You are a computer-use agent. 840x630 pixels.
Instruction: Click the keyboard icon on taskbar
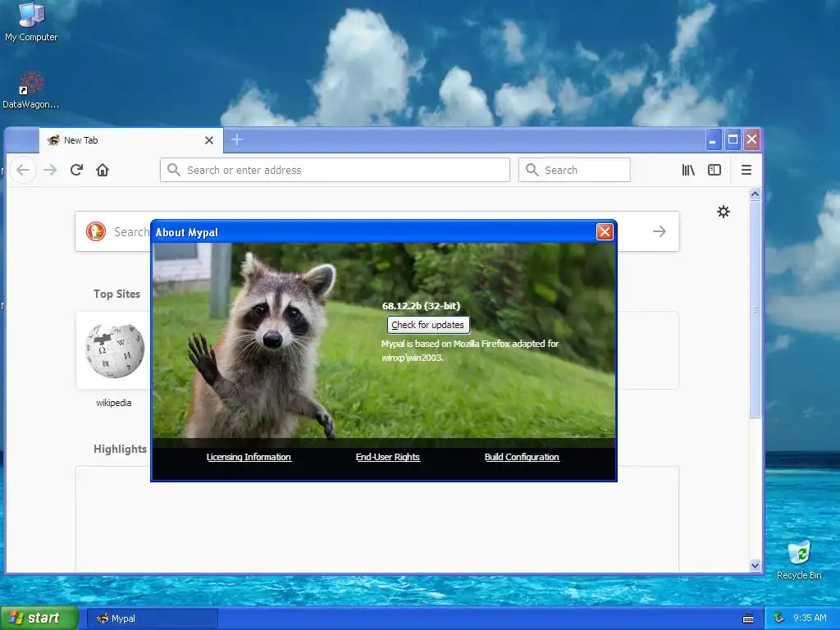point(748,619)
